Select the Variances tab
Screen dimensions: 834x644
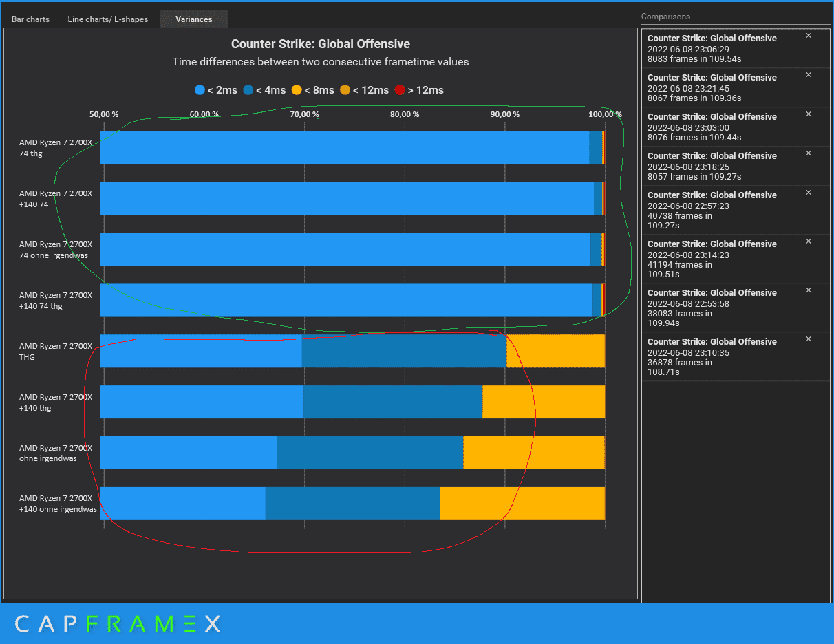[194, 19]
